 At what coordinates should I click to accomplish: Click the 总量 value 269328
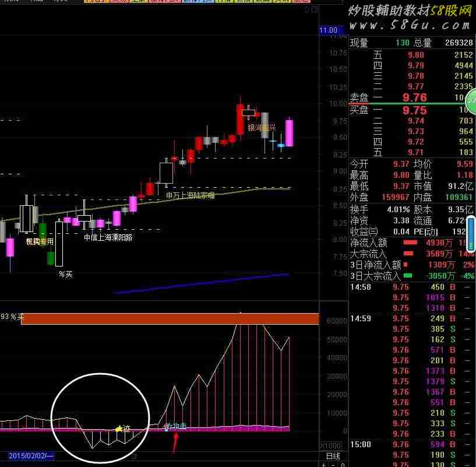459,43
